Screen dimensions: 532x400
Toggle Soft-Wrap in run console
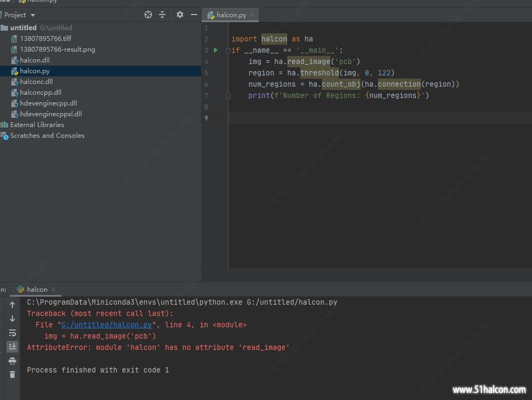(x=12, y=333)
